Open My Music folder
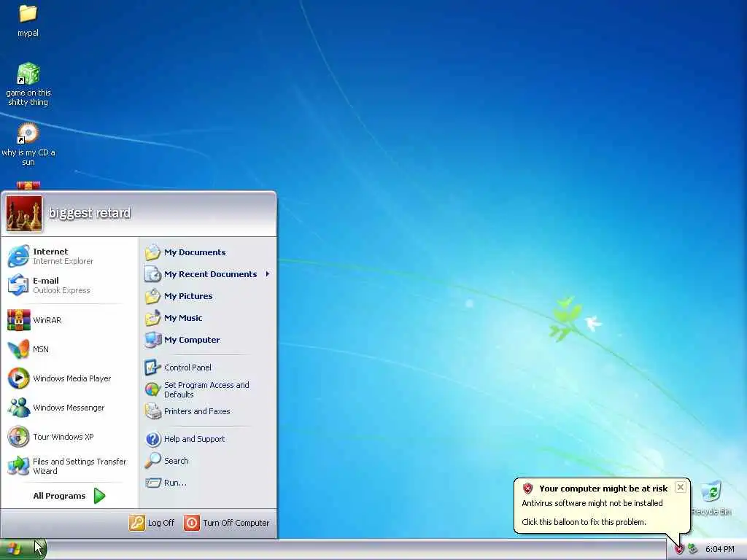Viewport: 747px width, 560px height. (208, 318)
